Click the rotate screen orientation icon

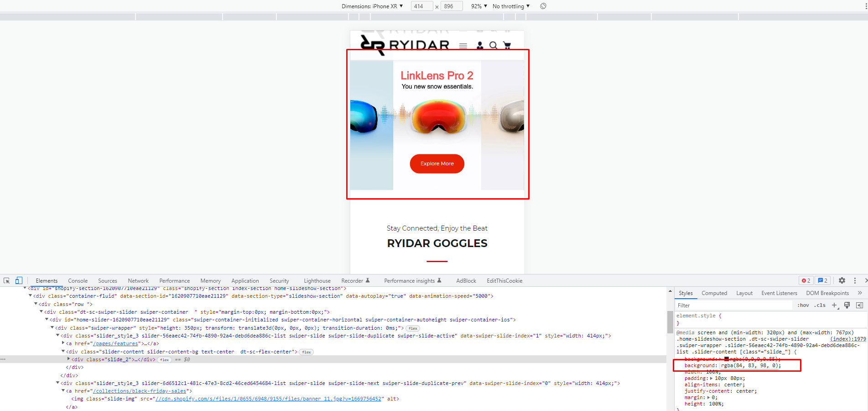click(543, 6)
